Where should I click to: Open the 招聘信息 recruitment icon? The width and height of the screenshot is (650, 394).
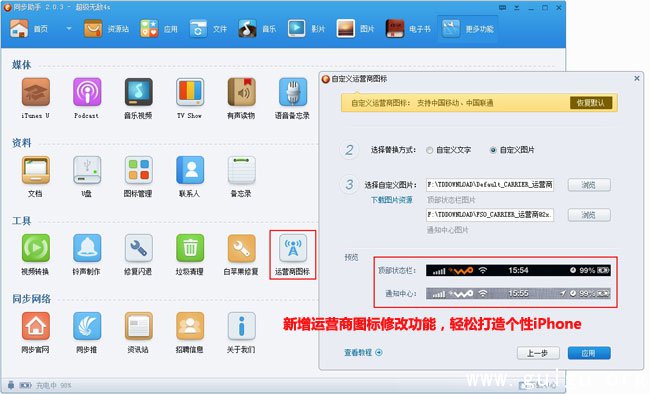189,326
